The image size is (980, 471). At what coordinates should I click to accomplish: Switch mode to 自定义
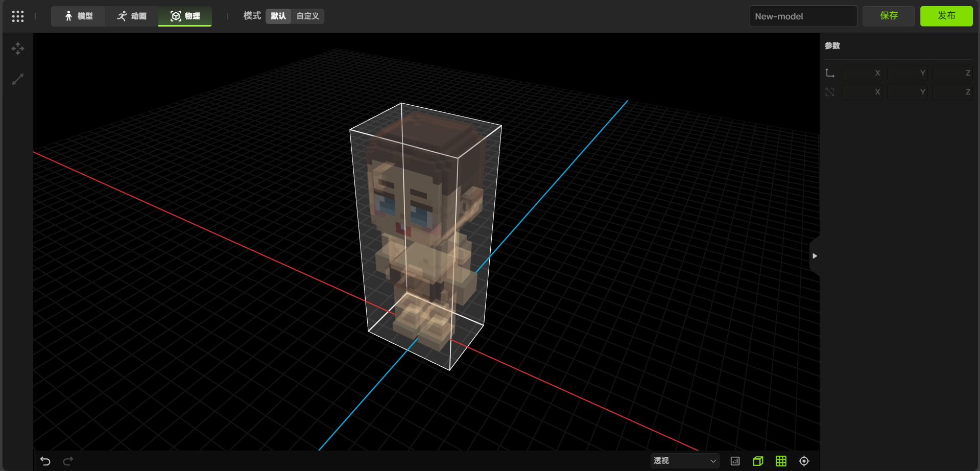coord(307,16)
